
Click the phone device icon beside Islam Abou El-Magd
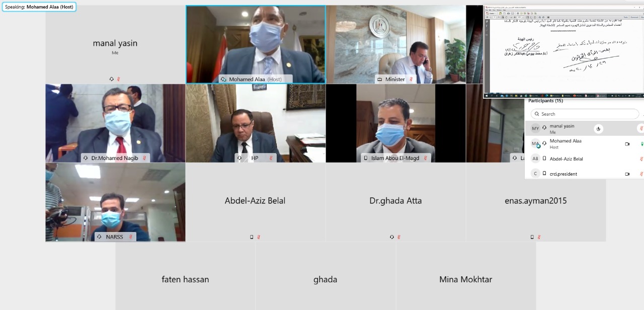pos(366,158)
